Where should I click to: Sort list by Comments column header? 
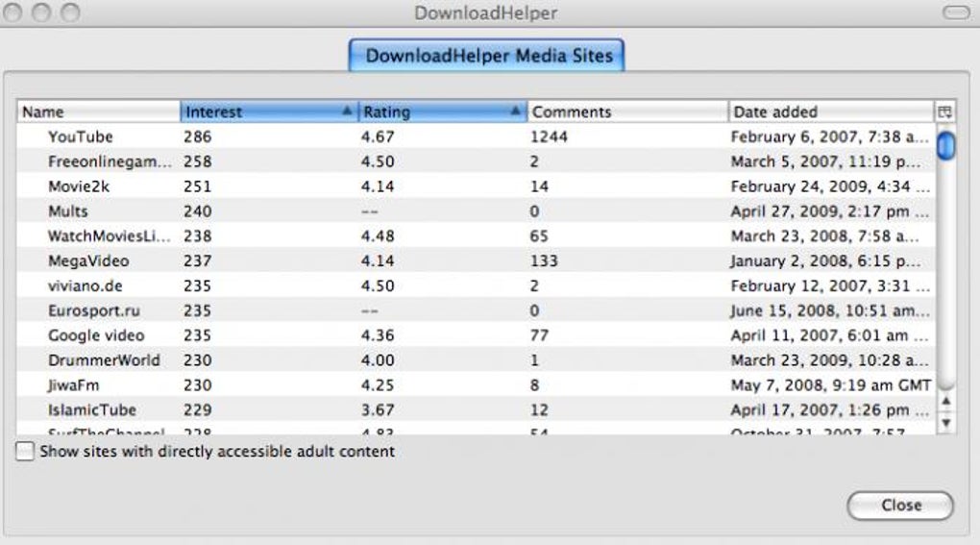627,111
